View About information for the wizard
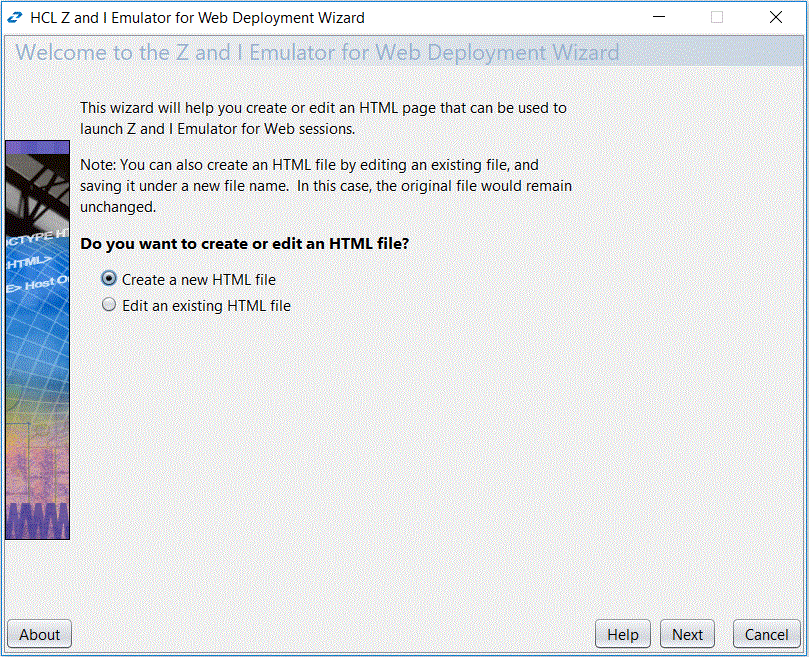The width and height of the screenshot is (809, 657). (39, 634)
